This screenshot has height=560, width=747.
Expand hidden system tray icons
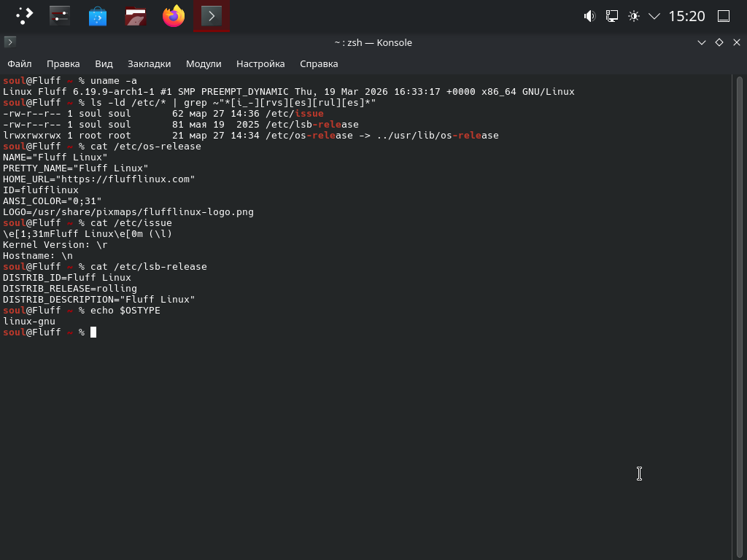[x=654, y=16]
